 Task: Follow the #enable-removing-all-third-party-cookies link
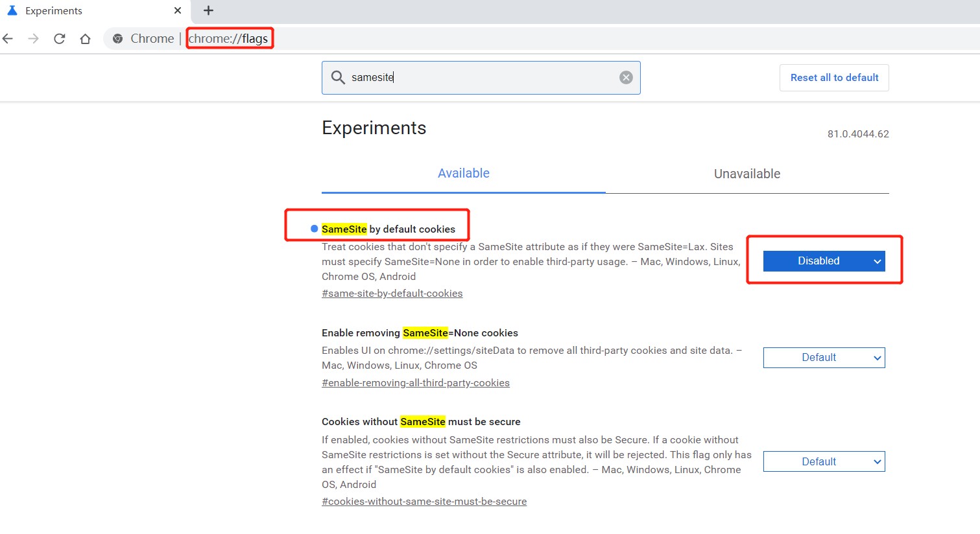click(415, 383)
